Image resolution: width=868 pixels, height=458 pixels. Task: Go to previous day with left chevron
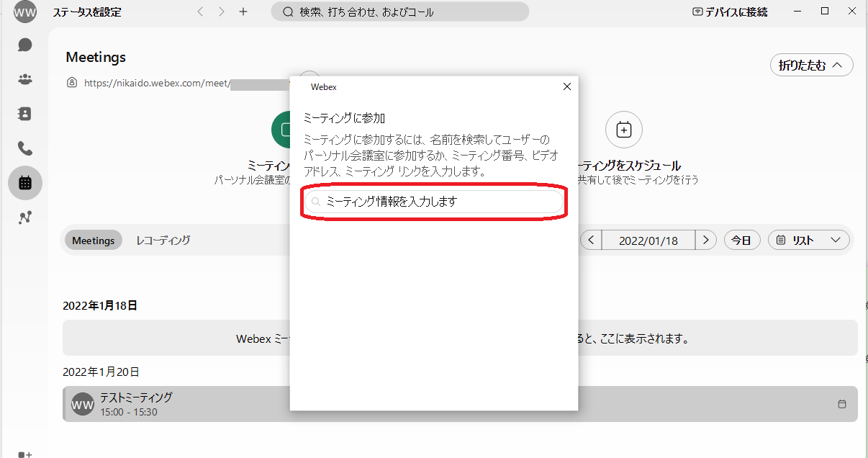point(591,241)
